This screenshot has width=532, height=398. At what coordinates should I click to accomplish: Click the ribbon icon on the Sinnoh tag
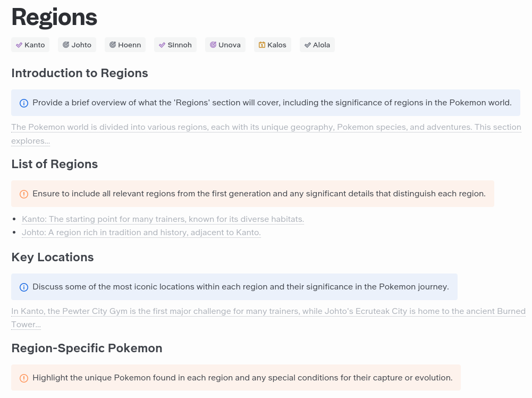tap(163, 45)
